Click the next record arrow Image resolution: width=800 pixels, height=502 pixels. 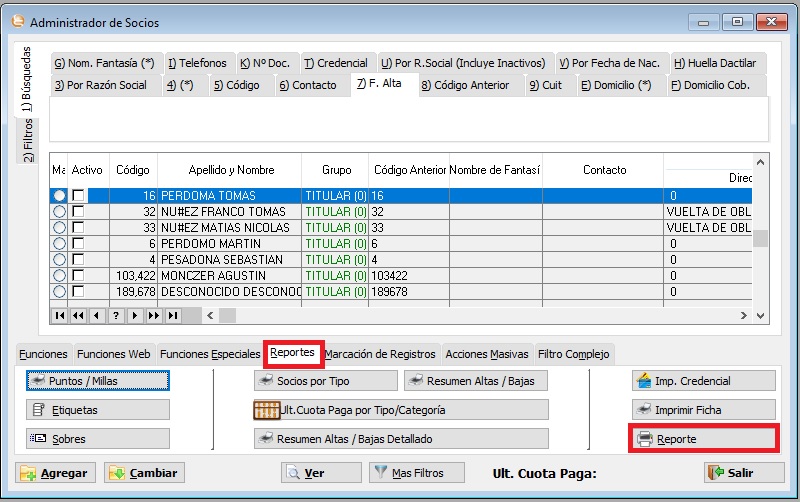tap(135, 315)
